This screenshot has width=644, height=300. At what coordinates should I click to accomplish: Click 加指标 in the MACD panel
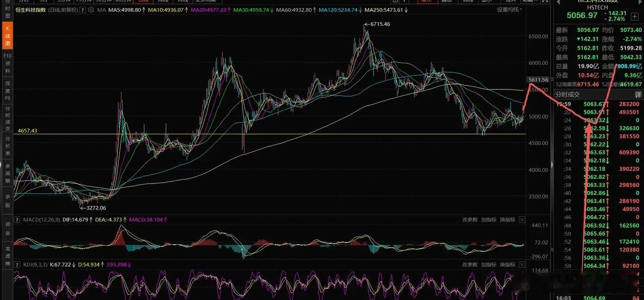(489, 220)
